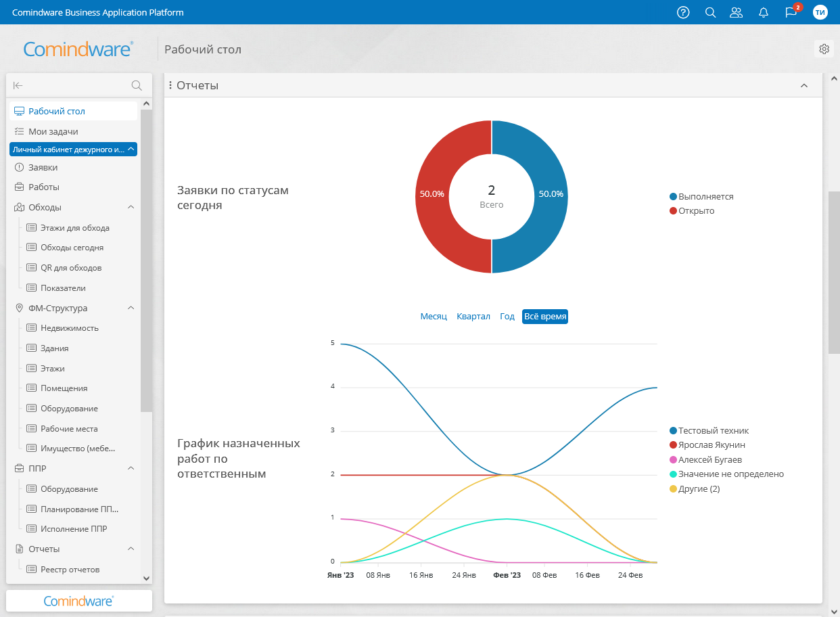Open conversations icon with badge 2
The height and width of the screenshot is (617, 840).
(x=791, y=12)
